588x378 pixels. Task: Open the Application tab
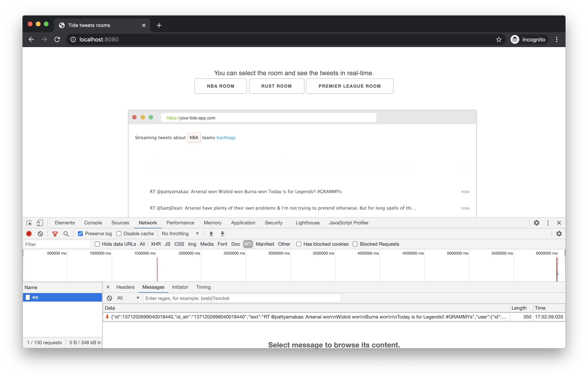coord(243,223)
